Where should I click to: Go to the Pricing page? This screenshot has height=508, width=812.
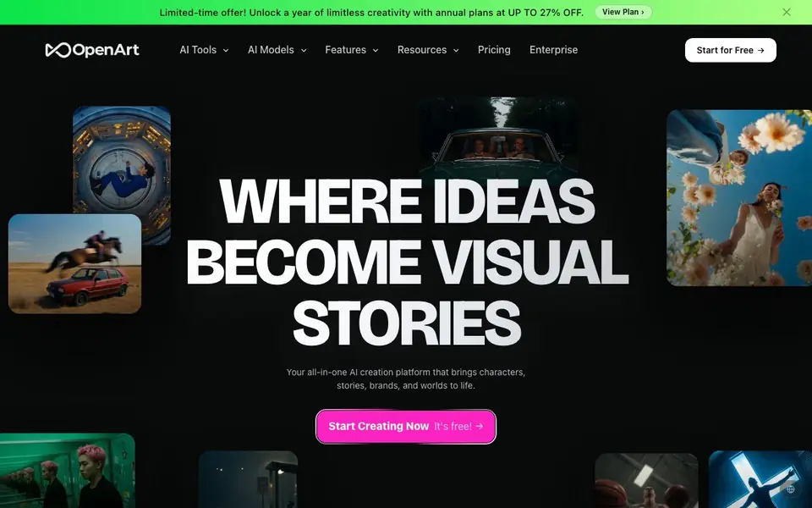pos(494,50)
